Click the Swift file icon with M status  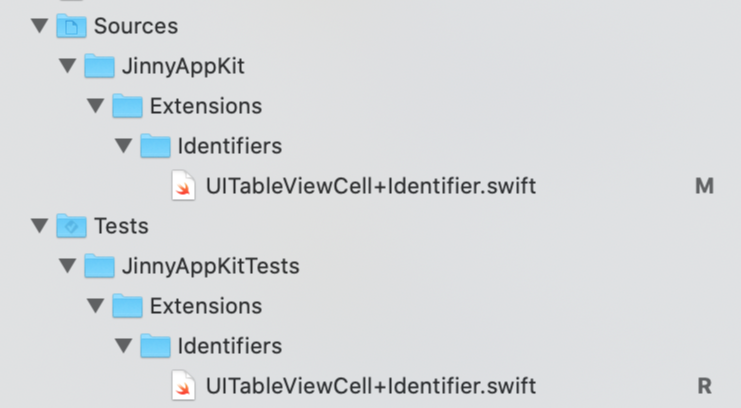pos(183,186)
